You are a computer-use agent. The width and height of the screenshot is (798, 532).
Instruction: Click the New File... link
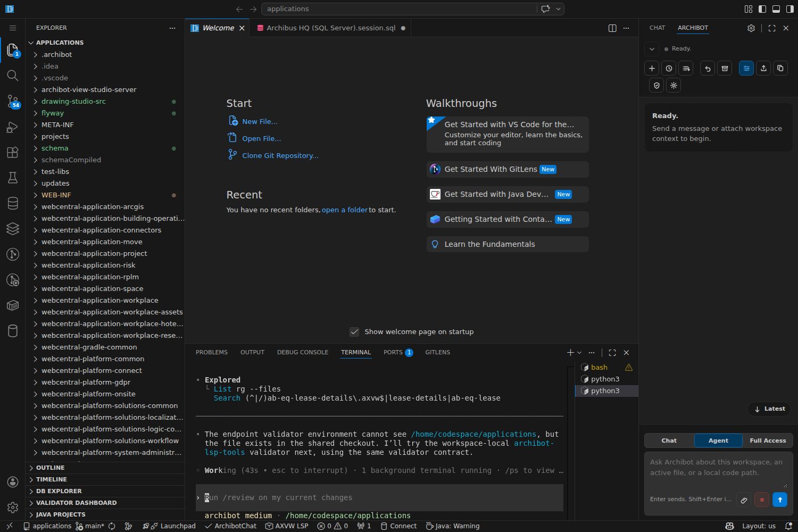click(x=260, y=122)
